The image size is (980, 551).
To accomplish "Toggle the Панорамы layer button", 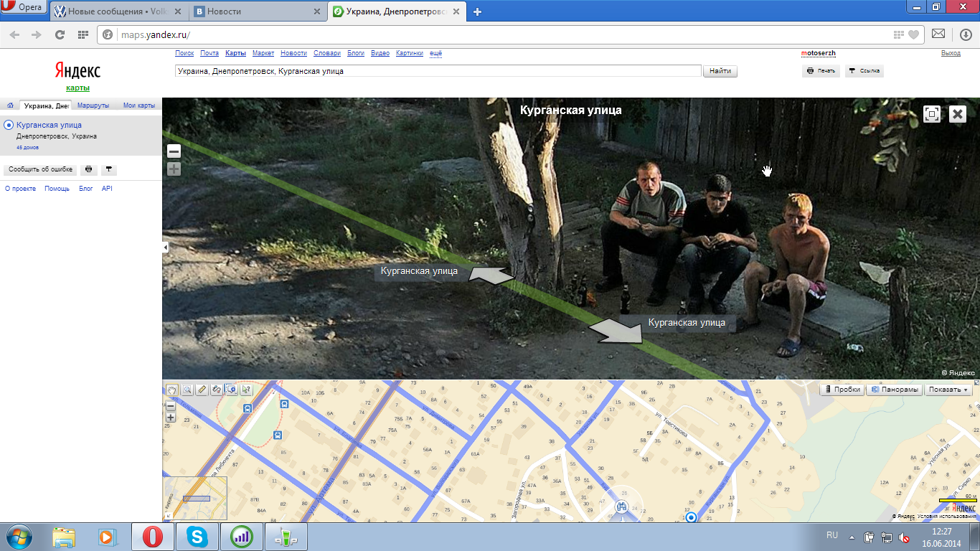I will tap(894, 390).
